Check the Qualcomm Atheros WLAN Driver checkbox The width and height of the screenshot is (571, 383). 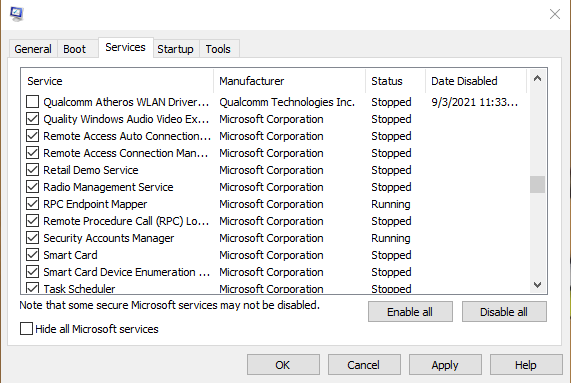point(32,102)
